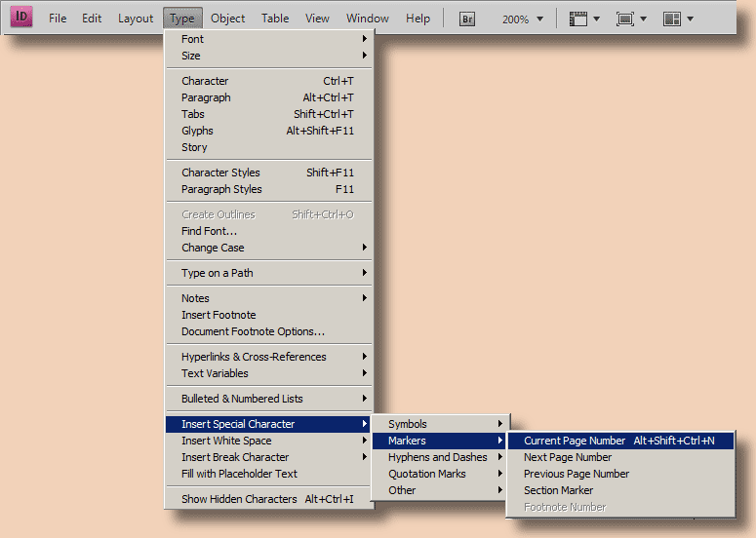The width and height of the screenshot is (756, 538).
Task: Click Fill with Placeholder Text
Action: [239, 474]
